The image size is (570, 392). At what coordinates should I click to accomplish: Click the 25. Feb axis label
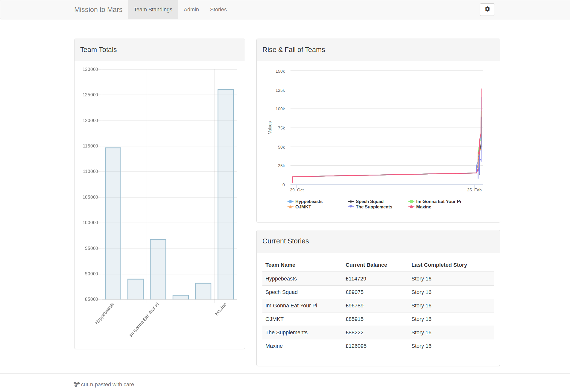click(x=474, y=190)
